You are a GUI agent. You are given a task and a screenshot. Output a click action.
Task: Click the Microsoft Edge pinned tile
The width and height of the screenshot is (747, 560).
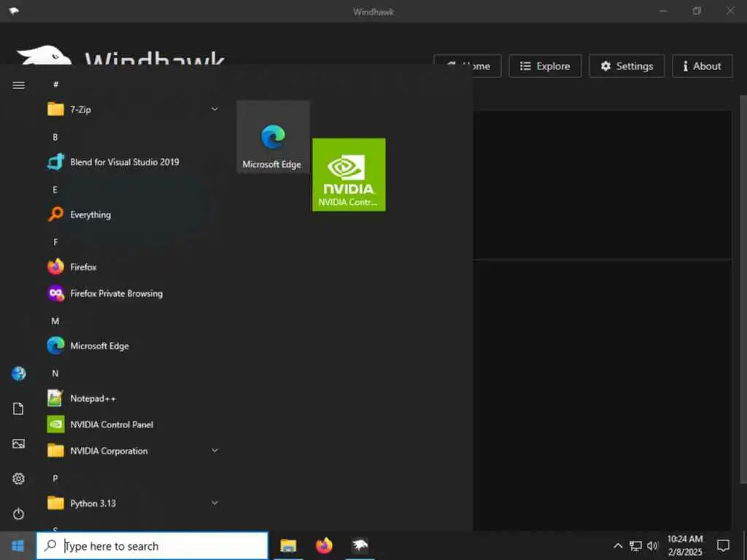pos(273,136)
